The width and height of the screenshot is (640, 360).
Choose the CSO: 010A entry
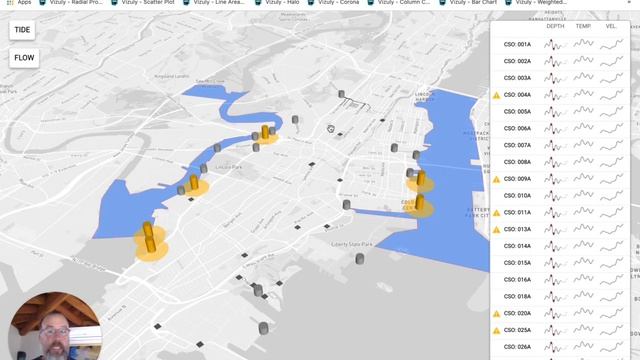click(x=517, y=196)
